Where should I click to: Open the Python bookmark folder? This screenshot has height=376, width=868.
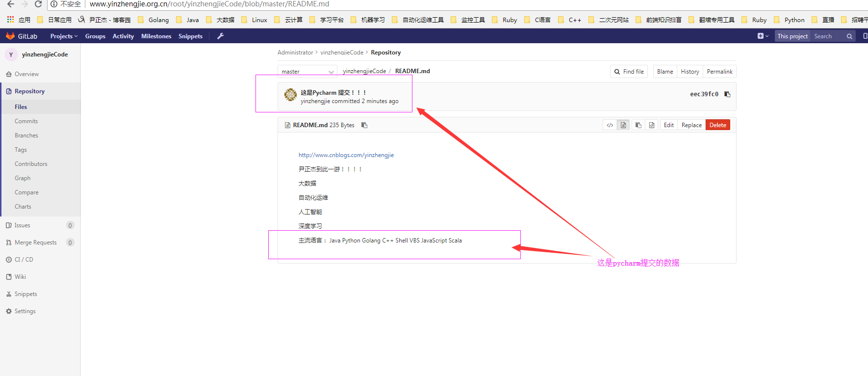pos(789,20)
